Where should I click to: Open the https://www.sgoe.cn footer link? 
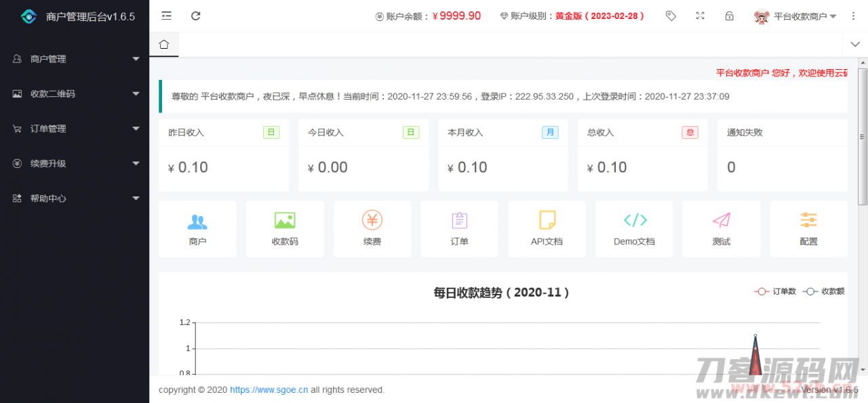pos(269,390)
